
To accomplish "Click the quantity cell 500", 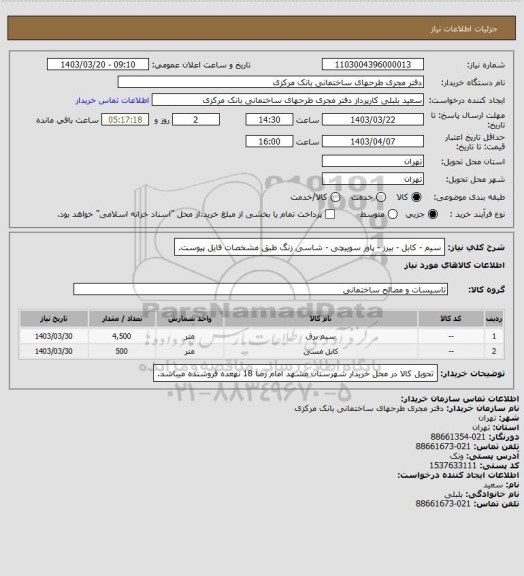I will coord(122,351).
